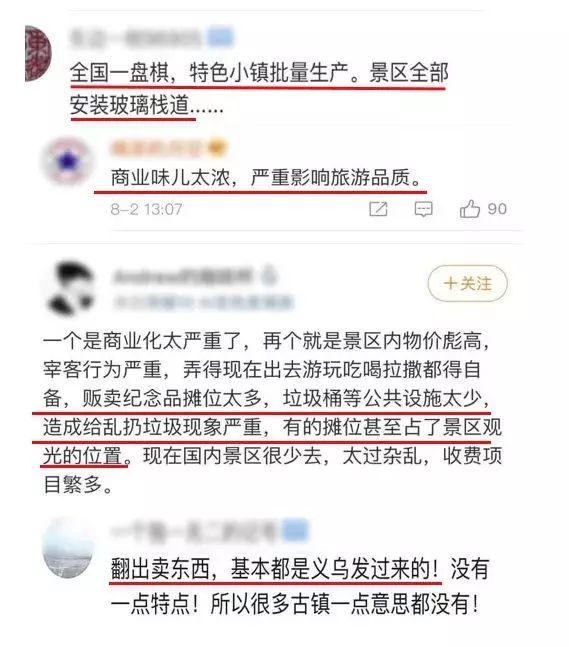Open the comment starting 翻出卖东西
Image resolution: width=569 pixels, height=647 pixels.
pyautogui.click(x=300, y=586)
